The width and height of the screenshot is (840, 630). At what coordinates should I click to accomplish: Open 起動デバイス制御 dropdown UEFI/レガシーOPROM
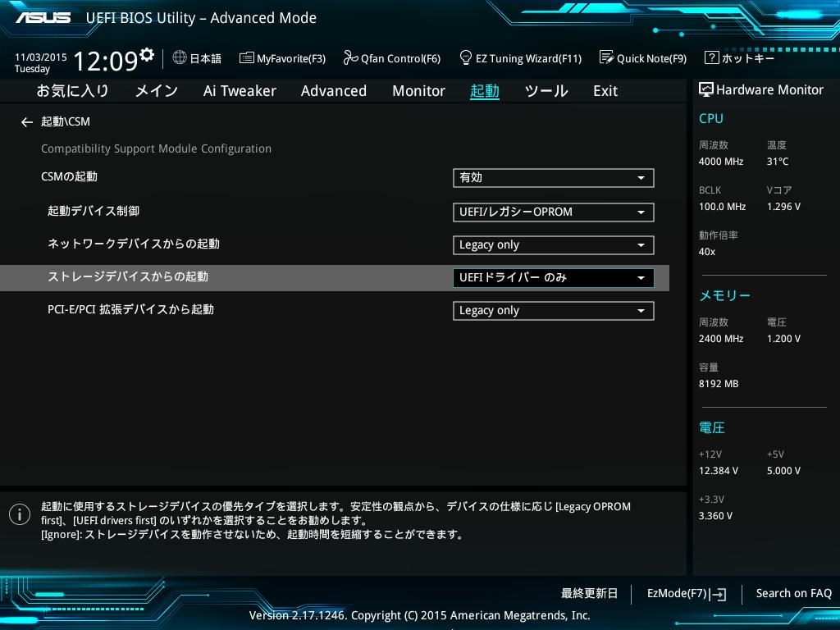tap(554, 212)
